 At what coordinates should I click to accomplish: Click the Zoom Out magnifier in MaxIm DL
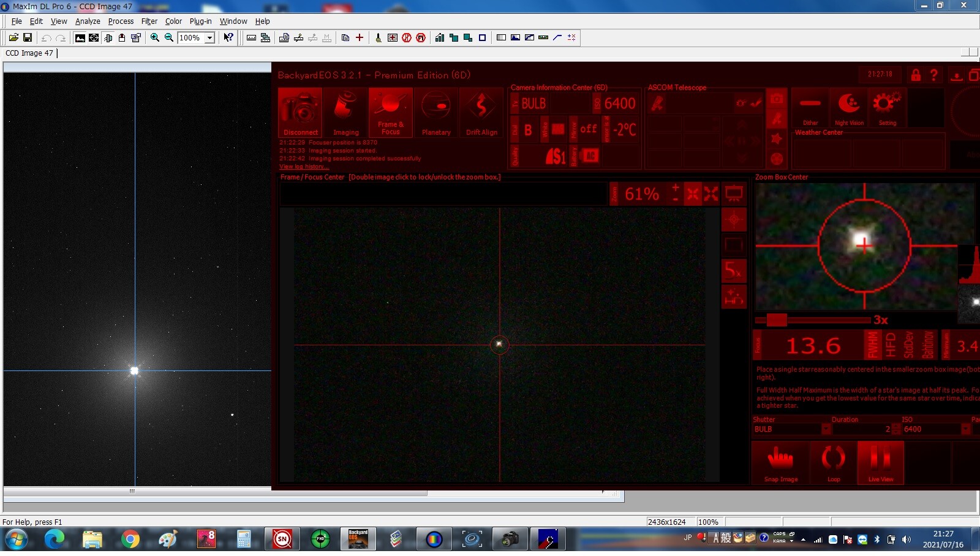[169, 38]
